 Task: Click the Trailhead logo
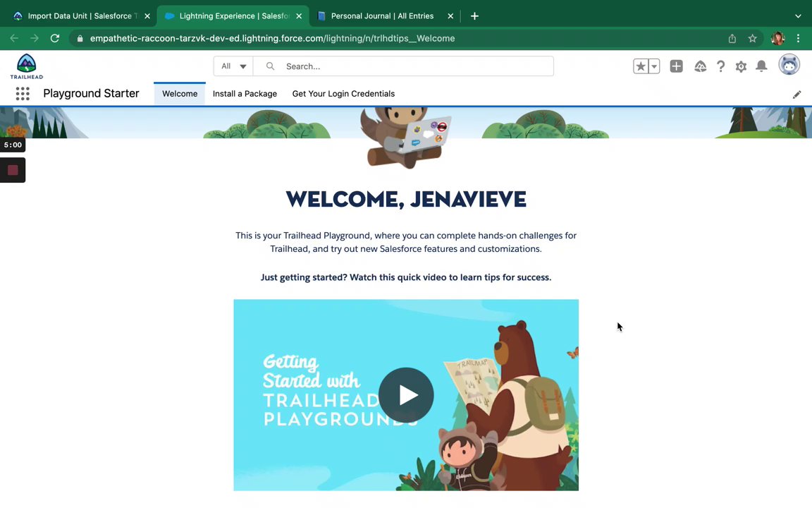pyautogui.click(x=26, y=66)
